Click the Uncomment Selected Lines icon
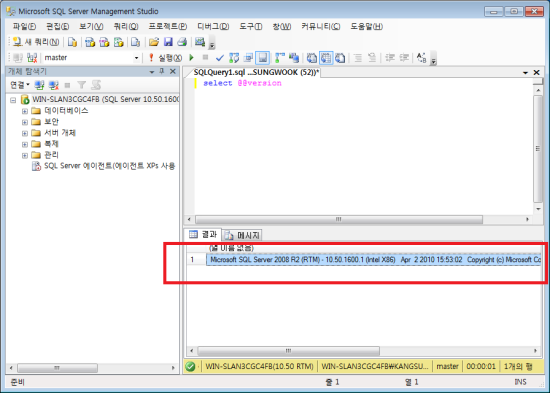Viewport: 550px width, 393px height. point(372,58)
